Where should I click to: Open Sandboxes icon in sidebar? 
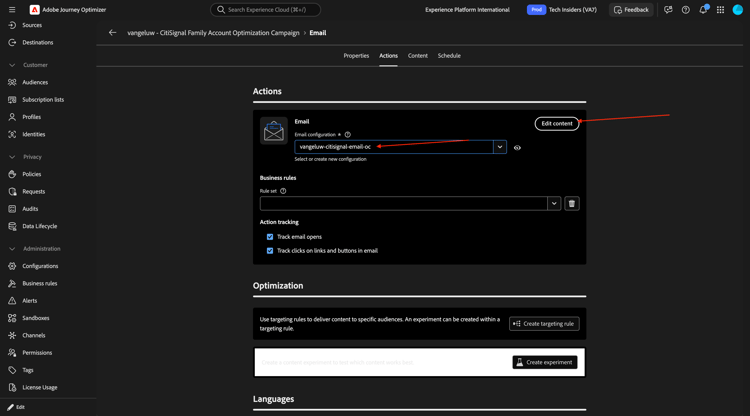(12, 318)
